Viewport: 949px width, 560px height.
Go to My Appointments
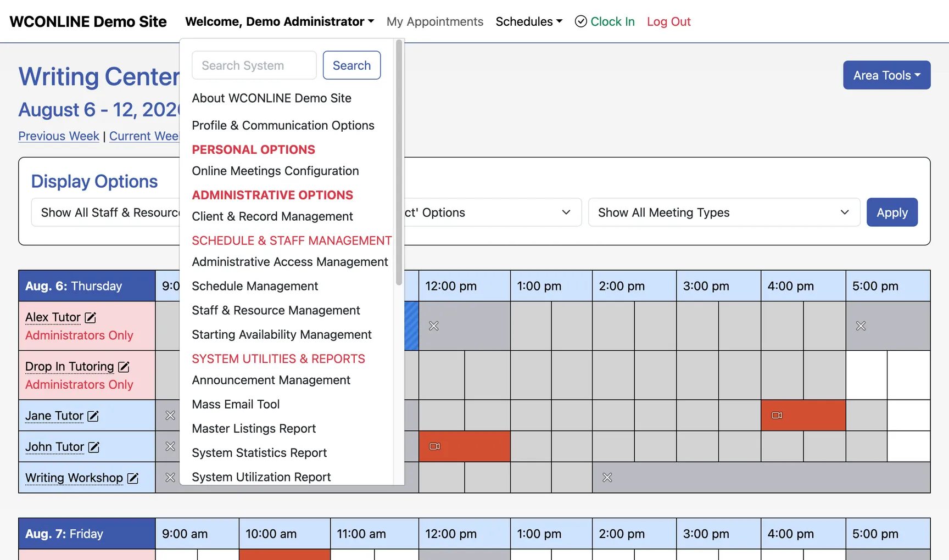coord(434,21)
